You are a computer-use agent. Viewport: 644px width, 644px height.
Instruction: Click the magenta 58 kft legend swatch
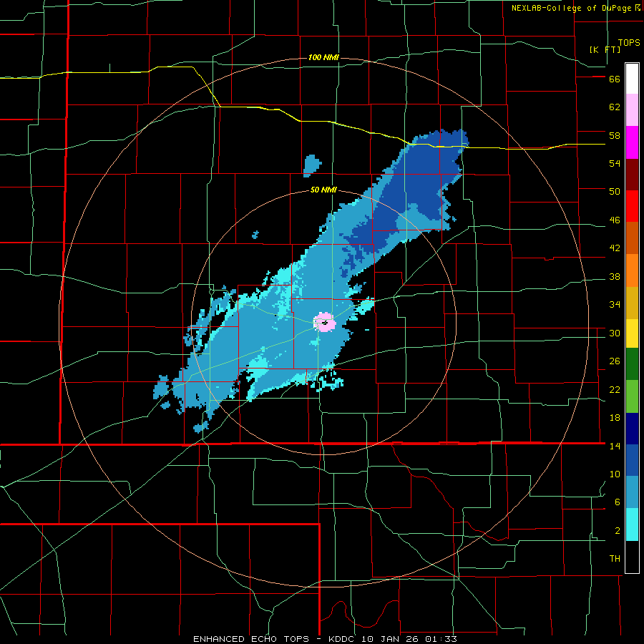pos(632,142)
